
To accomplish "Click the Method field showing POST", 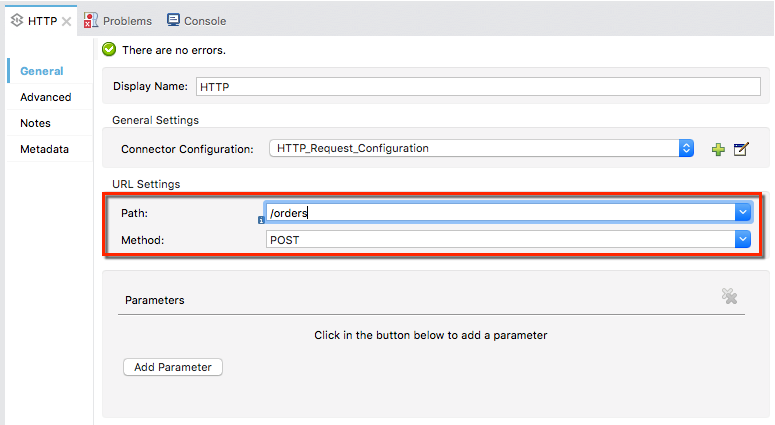I will (x=498, y=240).
